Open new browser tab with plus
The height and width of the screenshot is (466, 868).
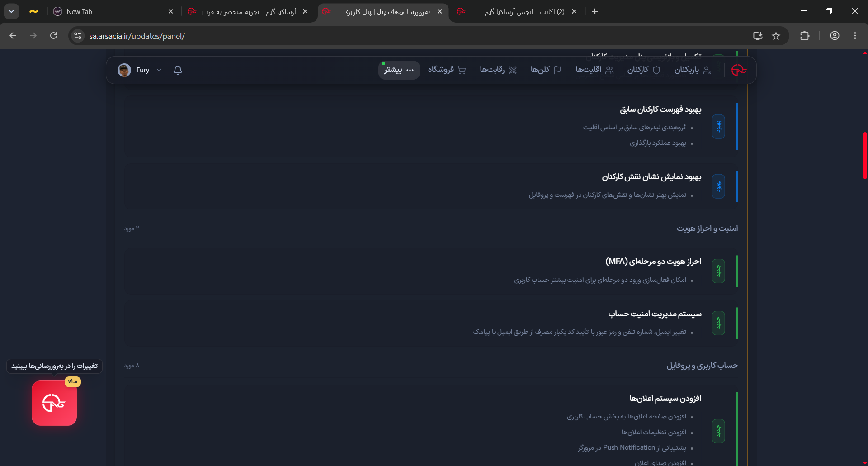[595, 12]
